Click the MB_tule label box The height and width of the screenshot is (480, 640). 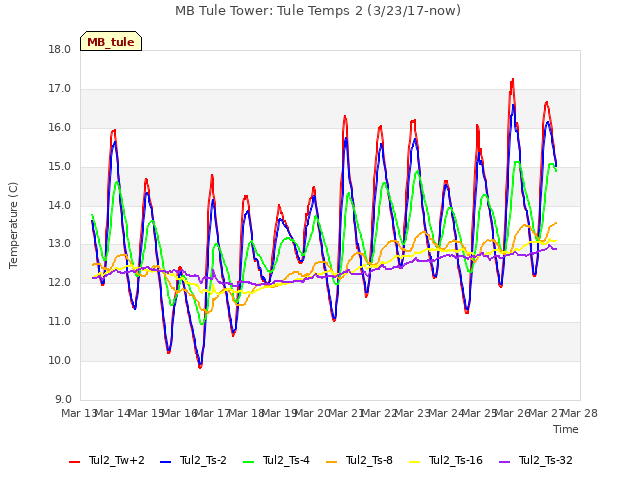[x=111, y=41]
